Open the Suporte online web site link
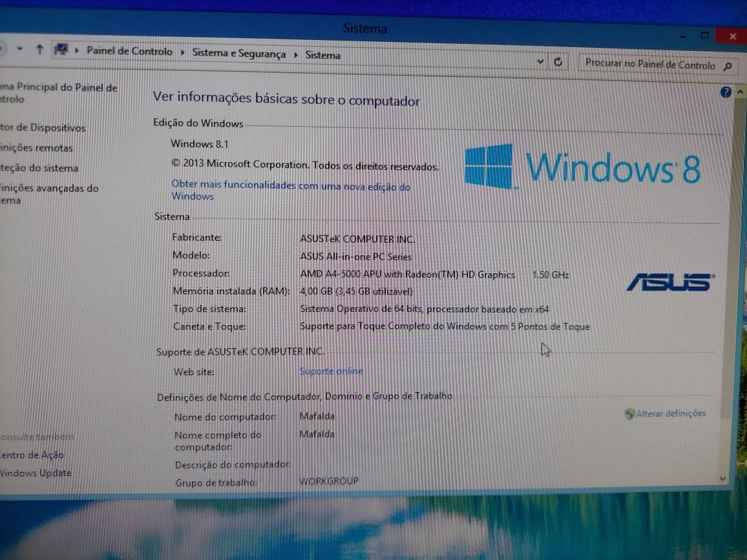747x560 pixels. 331,371
